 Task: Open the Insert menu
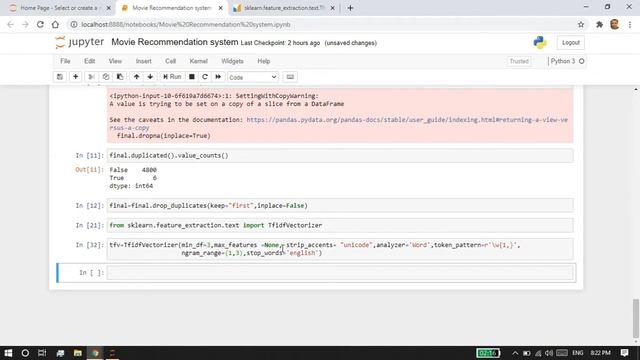coord(143,61)
